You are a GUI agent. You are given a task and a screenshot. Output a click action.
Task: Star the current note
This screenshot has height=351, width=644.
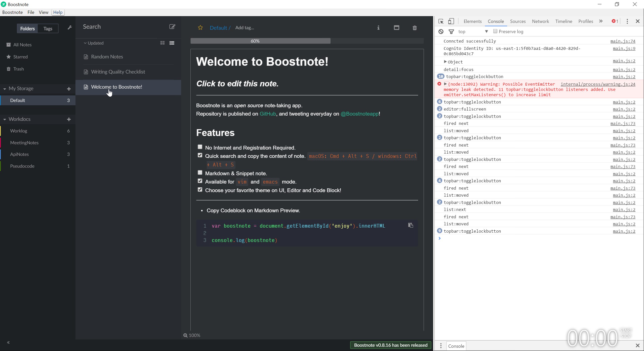pyautogui.click(x=200, y=28)
